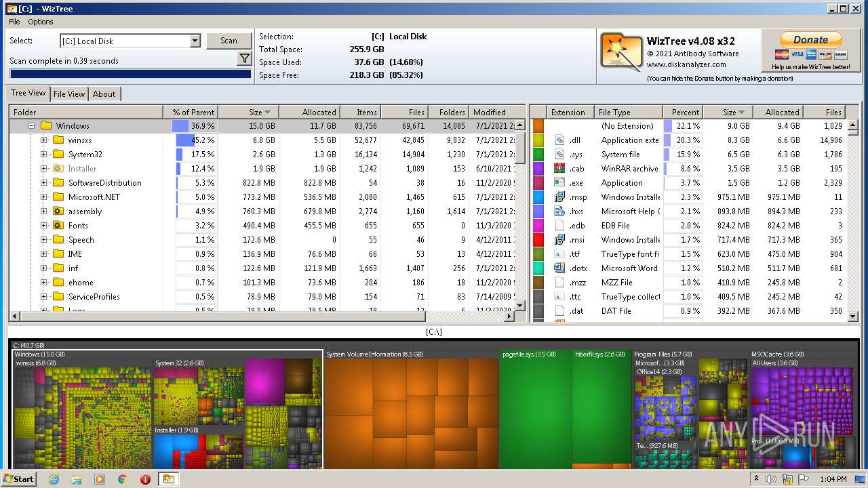Click the filter funnel icon
868x488 pixels.
[x=244, y=60]
